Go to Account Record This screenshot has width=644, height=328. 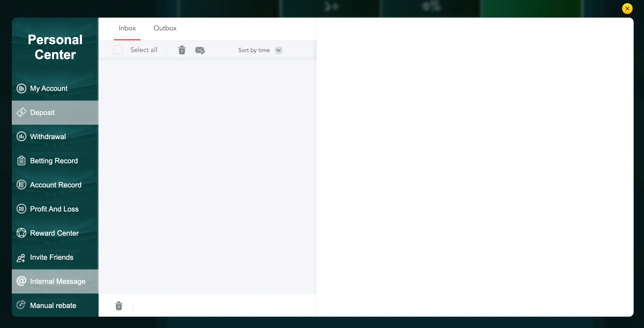click(x=55, y=185)
